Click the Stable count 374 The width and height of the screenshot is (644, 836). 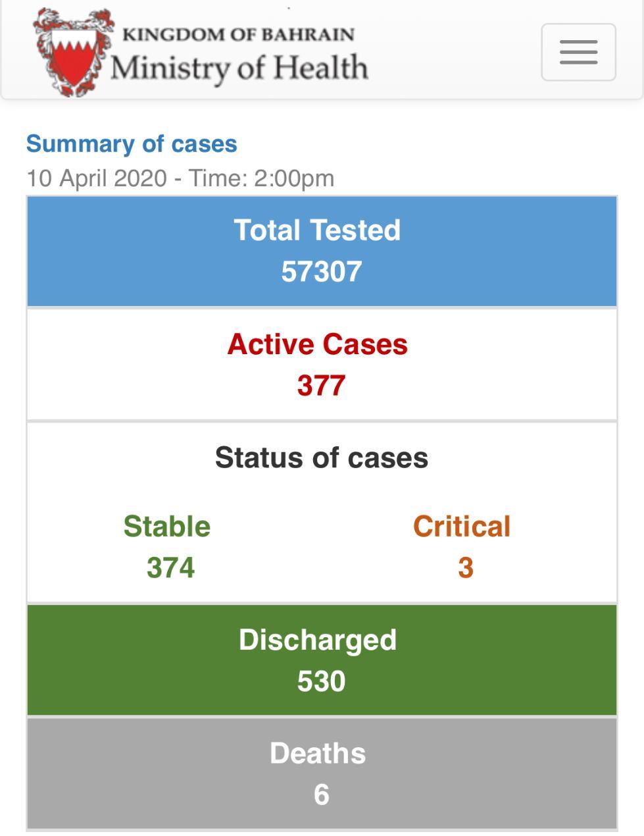pos(170,567)
